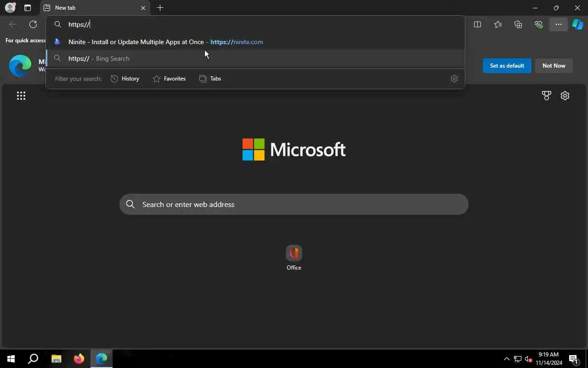
Task: Open the Office quick link tile
Action: (x=294, y=258)
